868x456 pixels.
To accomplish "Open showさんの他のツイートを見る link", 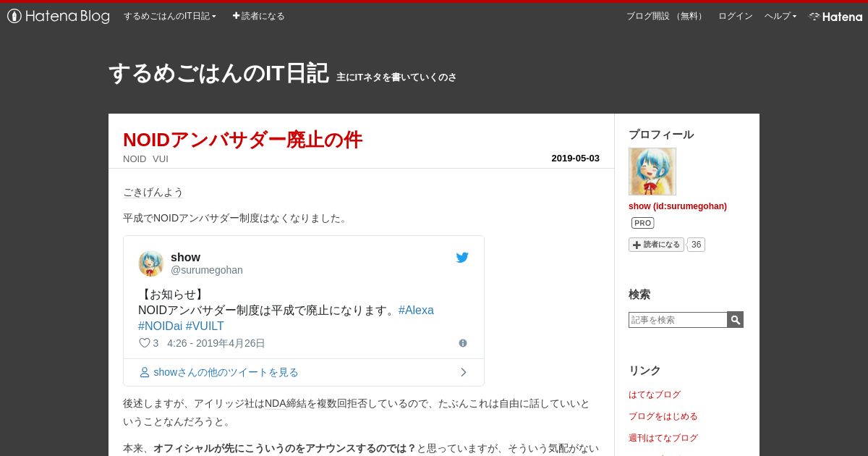I will click(x=226, y=372).
